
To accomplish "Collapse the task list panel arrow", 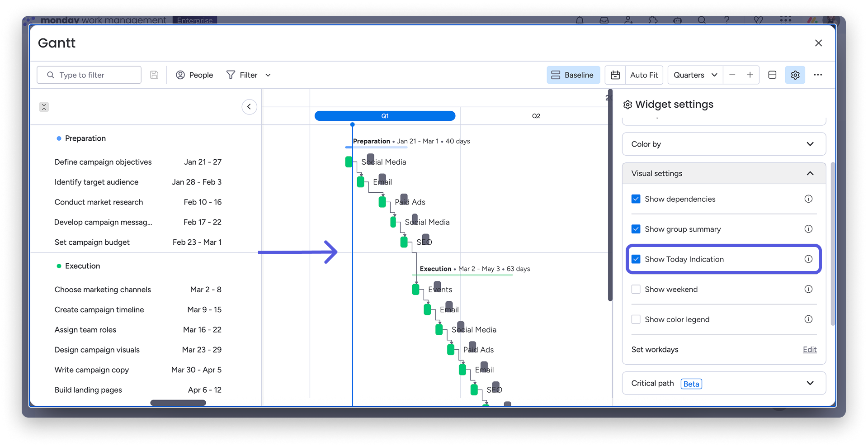I will point(249,107).
